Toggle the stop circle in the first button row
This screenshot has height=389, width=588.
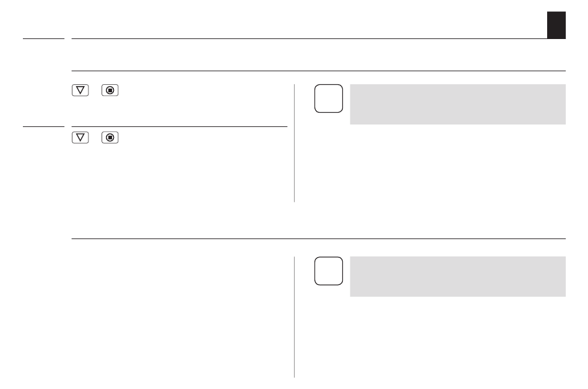tap(110, 90)
